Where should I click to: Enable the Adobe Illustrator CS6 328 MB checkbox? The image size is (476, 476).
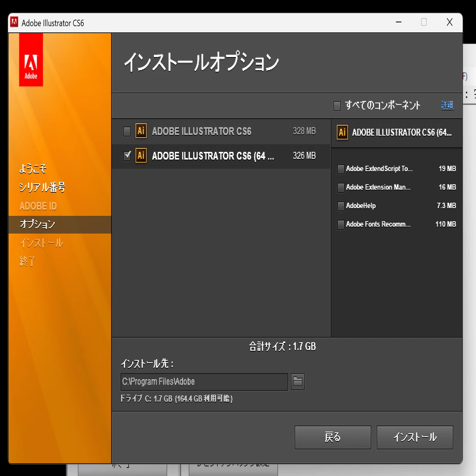pyautogui.click(x=127, y=131)
